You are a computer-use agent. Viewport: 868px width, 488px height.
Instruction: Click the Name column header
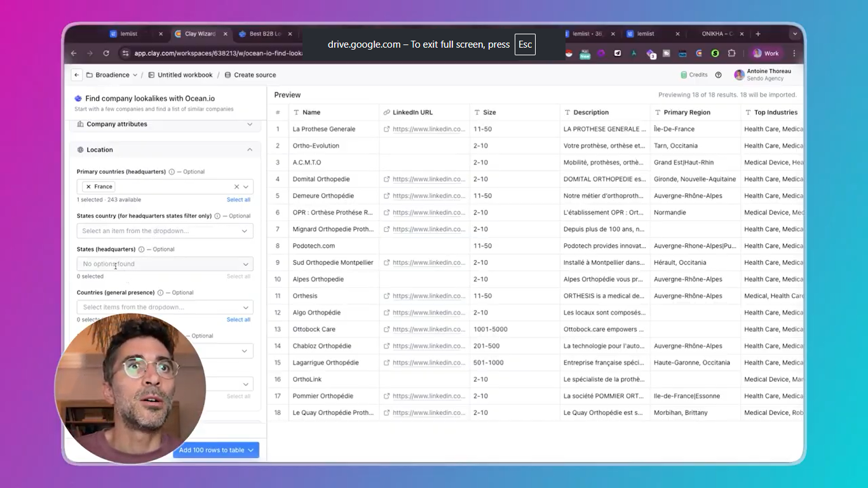tap(334, 112)
